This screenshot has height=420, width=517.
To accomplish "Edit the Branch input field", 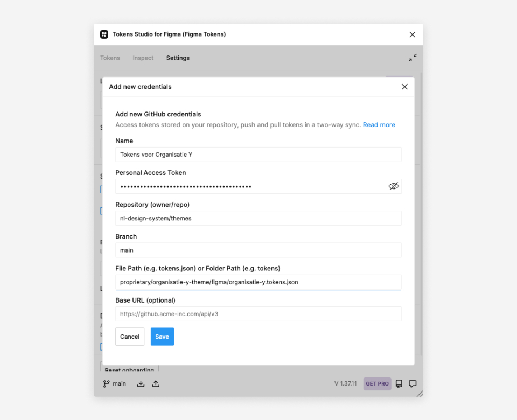I will (258, 250).
